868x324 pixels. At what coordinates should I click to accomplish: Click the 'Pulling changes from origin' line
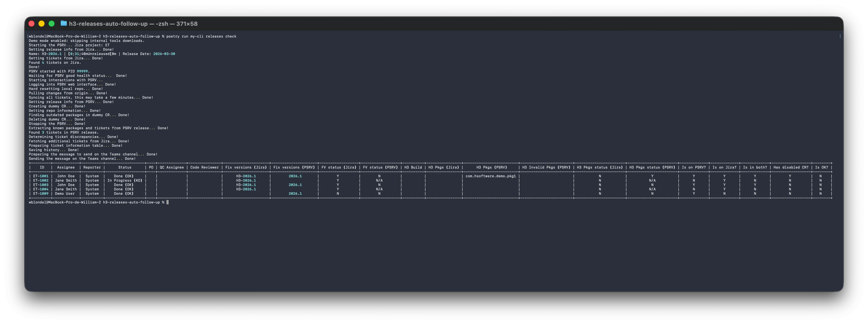68,93
